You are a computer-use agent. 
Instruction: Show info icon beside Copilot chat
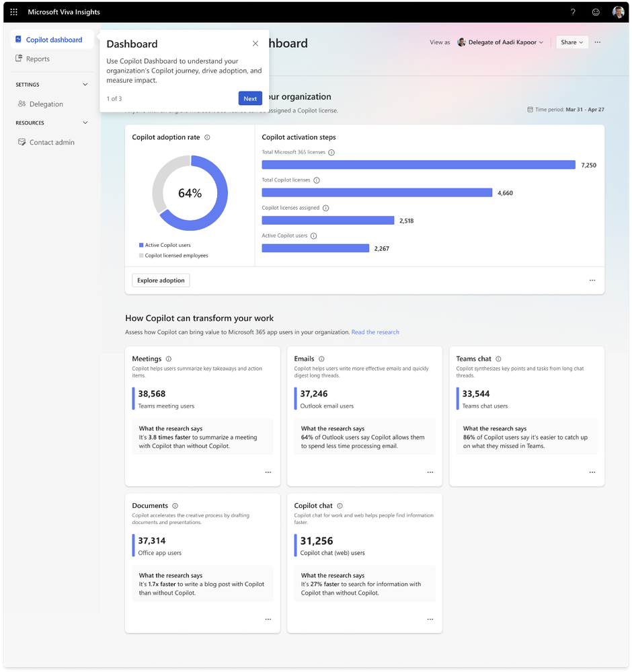(x=340, y=506)
